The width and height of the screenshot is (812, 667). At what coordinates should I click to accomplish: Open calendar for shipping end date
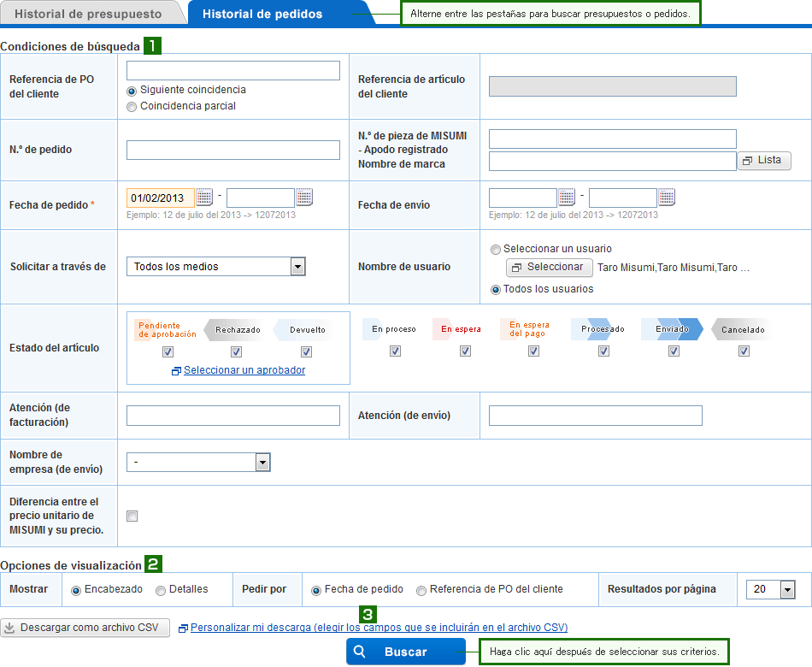click(667, 198)
